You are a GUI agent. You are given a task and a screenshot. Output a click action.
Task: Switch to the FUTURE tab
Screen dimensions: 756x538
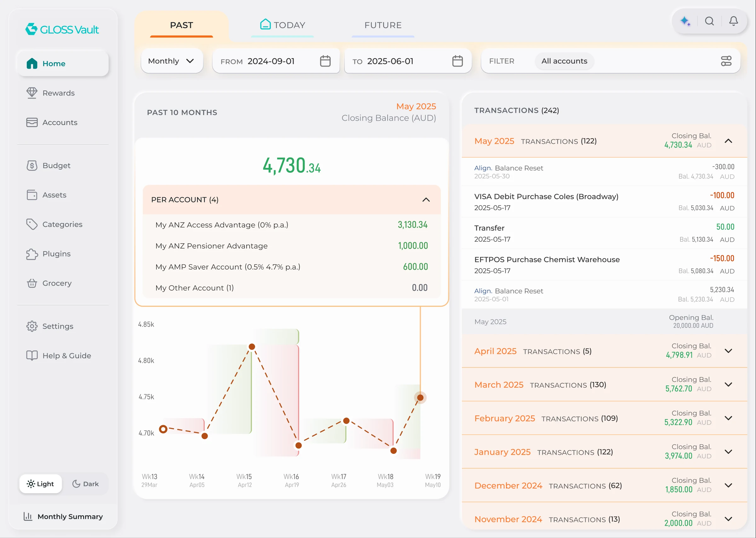coord(383,25)
